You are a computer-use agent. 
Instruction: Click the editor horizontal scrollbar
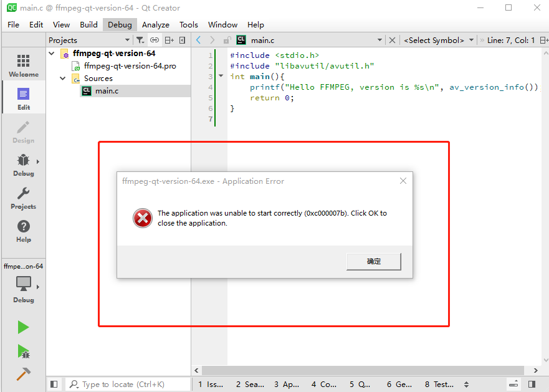[x=363, y=370]
